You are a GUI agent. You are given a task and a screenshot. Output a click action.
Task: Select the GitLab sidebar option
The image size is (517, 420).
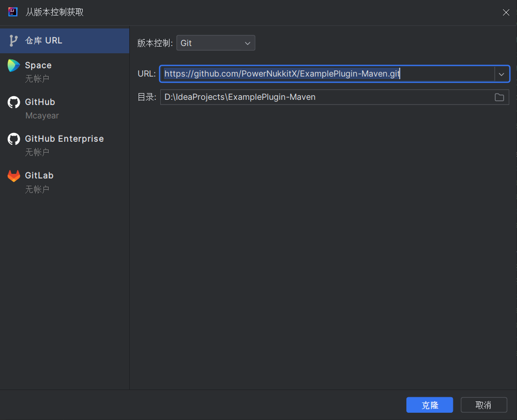[65, 182]
